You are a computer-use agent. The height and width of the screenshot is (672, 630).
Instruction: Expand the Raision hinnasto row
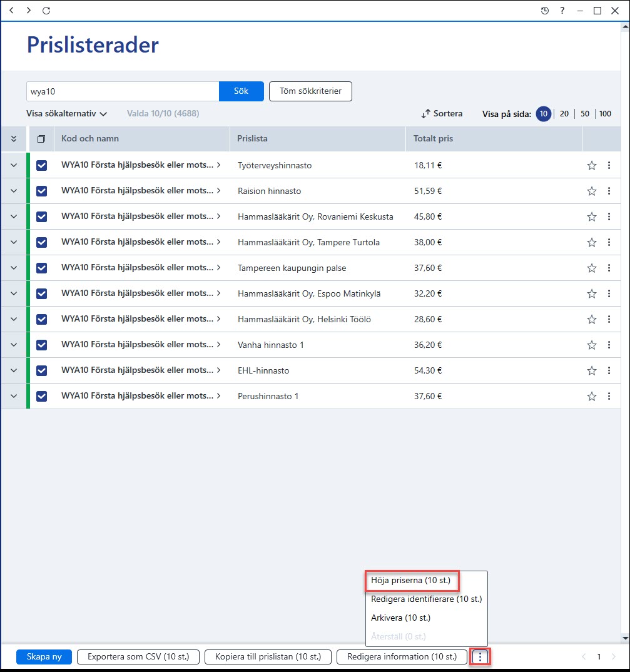(x=14, y=191)
